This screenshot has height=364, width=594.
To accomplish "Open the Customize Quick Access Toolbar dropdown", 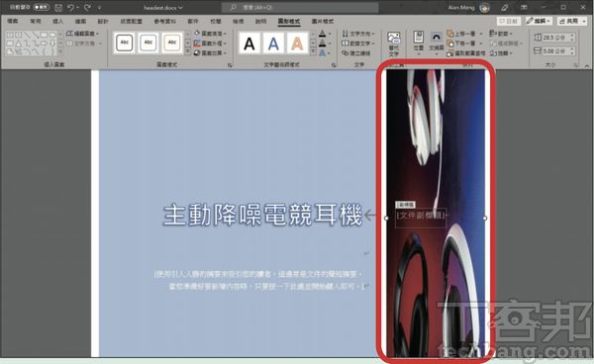I will 100,7.
